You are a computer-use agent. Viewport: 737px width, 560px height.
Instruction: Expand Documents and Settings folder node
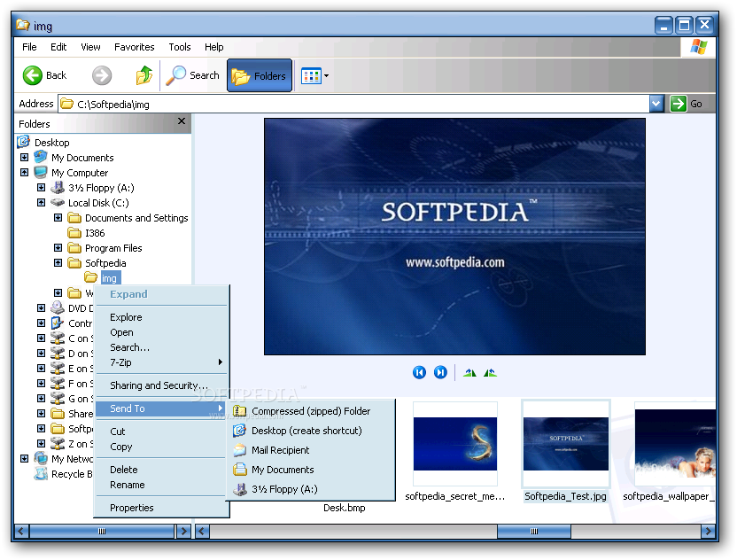58,218
